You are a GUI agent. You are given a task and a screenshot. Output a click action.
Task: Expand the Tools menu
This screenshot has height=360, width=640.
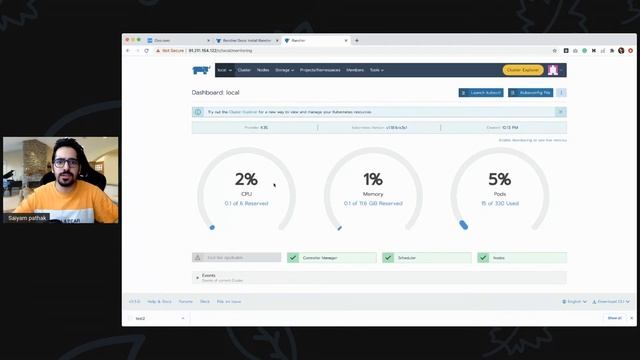pos(376,70)
